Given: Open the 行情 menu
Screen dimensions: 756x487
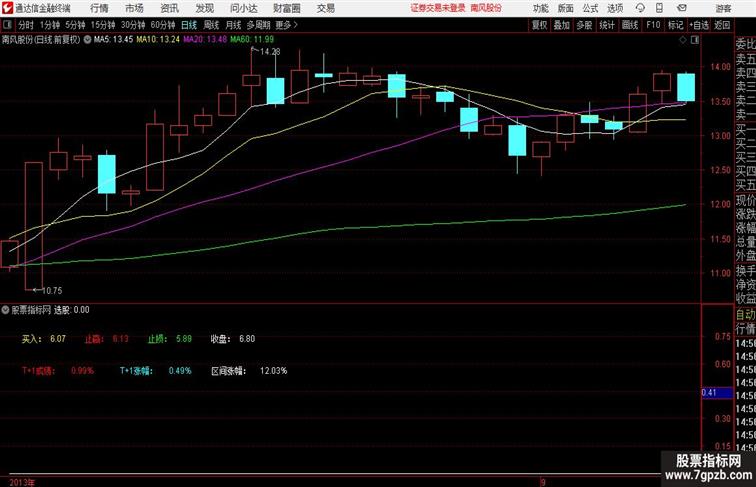Looking at the screenshot, I should point(99,8).
